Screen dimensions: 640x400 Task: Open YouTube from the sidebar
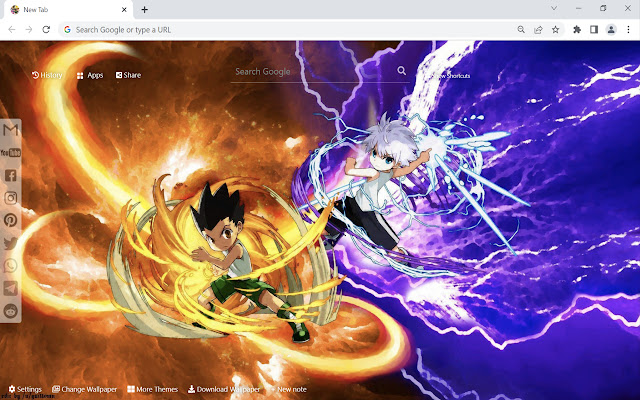11,153
